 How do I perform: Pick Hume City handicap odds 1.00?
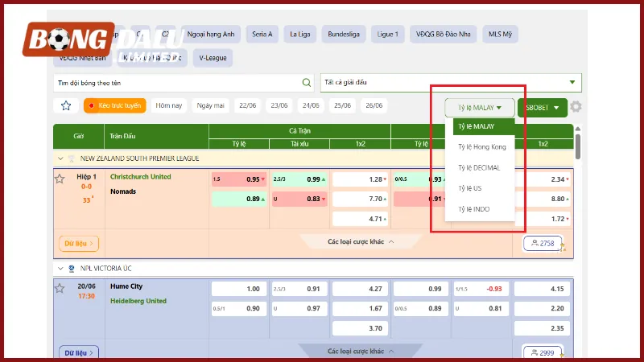pos(239,289)
